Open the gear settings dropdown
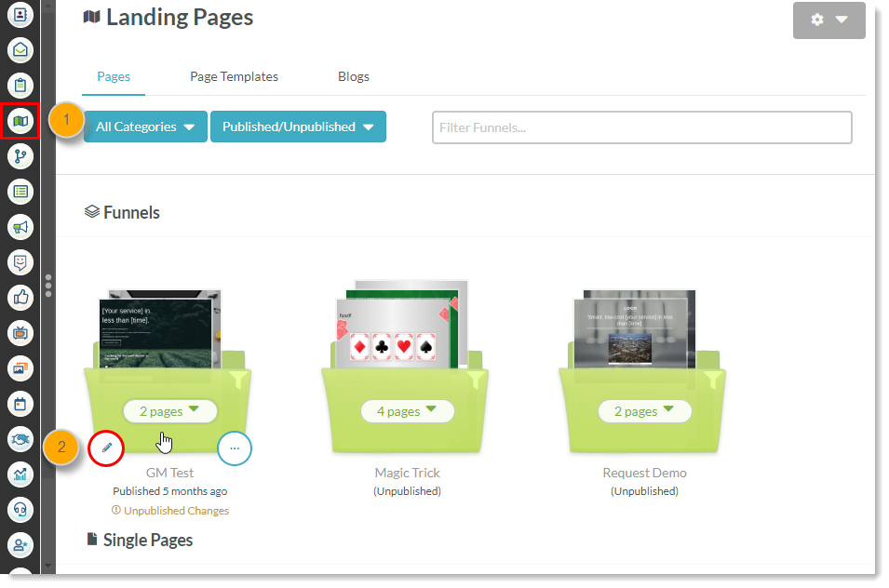 click(x=828, y=20)
